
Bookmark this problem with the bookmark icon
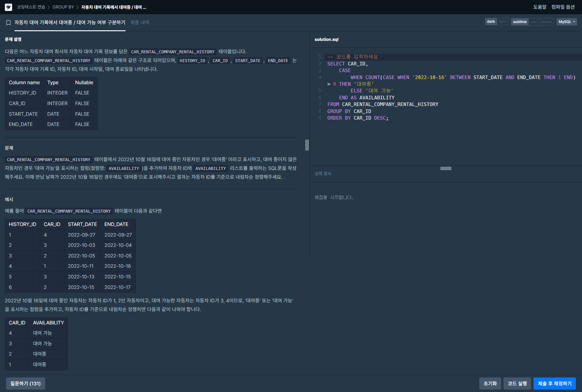[x=8, y=22]
